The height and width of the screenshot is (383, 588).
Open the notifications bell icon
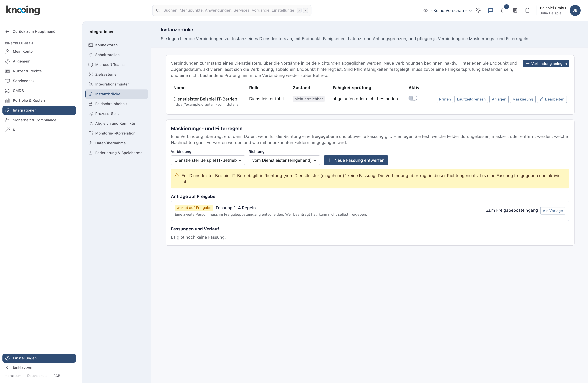click(x=503, y=10)
